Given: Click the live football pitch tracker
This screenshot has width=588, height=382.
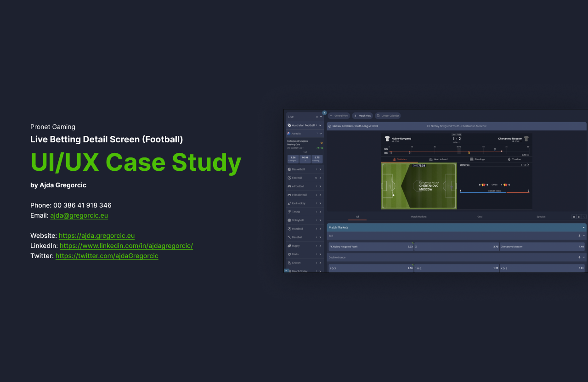Looking at the screenshot, I should pyautogui.click(x=419, y=186).
